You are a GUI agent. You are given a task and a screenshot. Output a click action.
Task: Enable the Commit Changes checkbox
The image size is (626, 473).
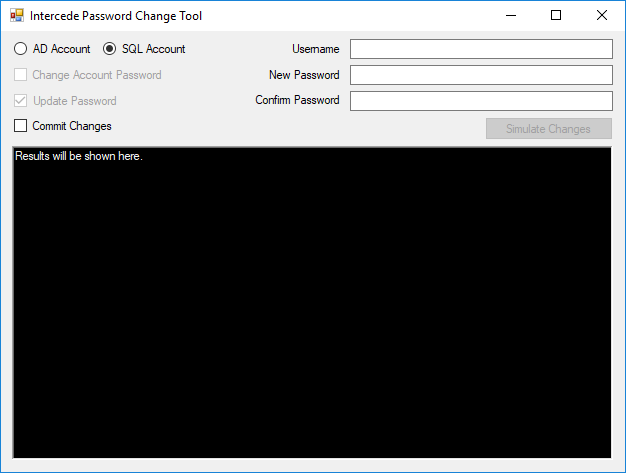click(20, 126)
